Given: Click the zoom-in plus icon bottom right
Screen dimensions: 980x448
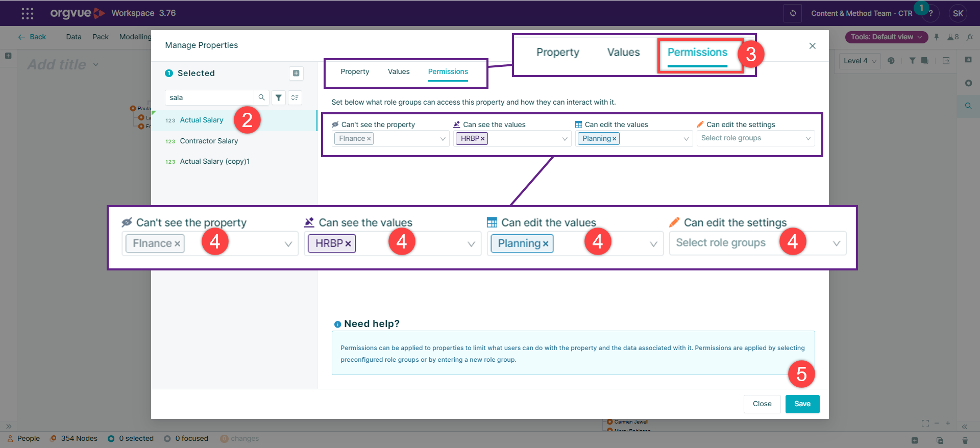Looking at the screenshot, I should pyautogui.click(x=948, y=423).
